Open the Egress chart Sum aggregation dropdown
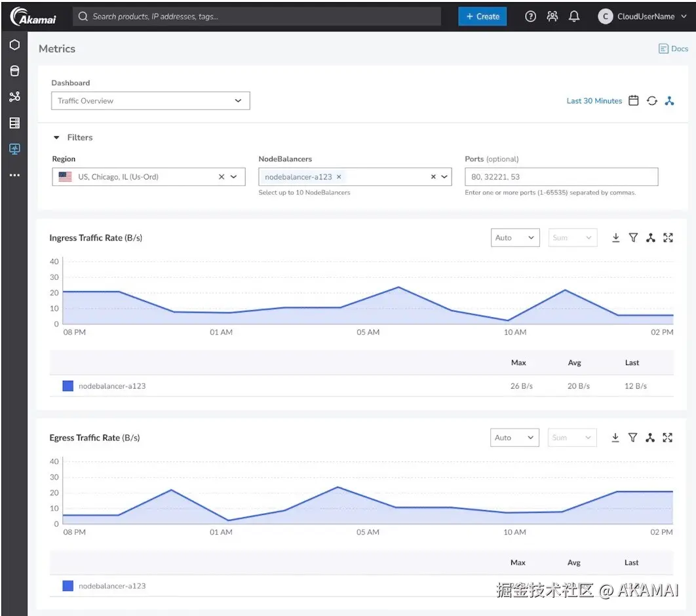The image size is (696, 616). [572, 438]
